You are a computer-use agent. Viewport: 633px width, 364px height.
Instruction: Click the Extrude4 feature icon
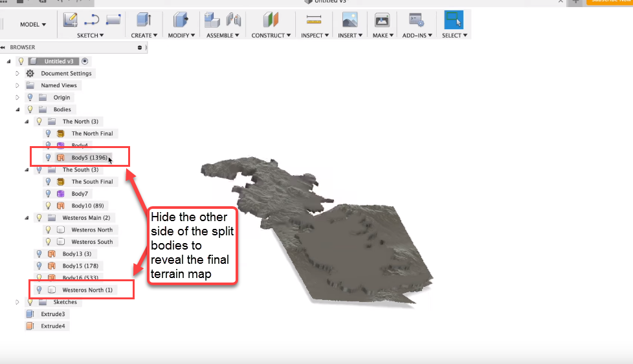pyautogui.click(x=30, y=326)
